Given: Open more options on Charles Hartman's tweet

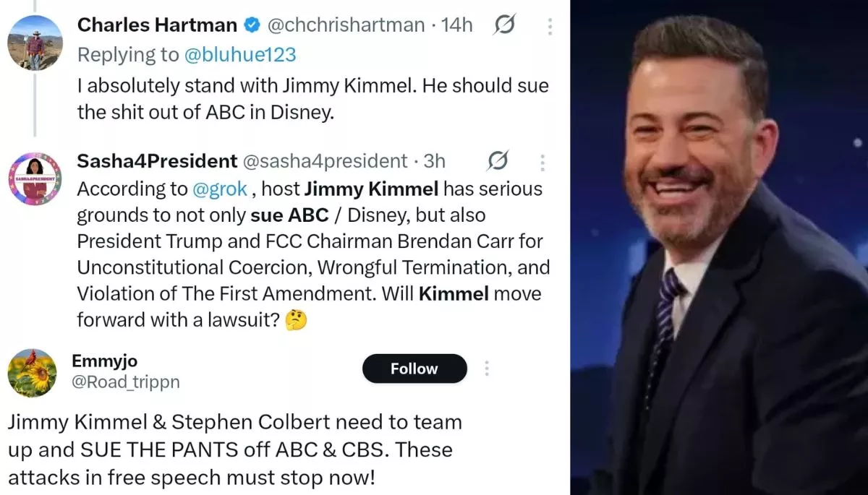Looking at the screenshot, I should pos(550,27).
